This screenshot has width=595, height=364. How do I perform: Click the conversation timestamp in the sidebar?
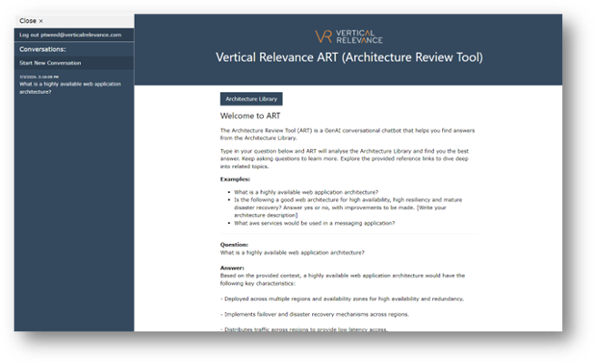click(x=39, y=76)
